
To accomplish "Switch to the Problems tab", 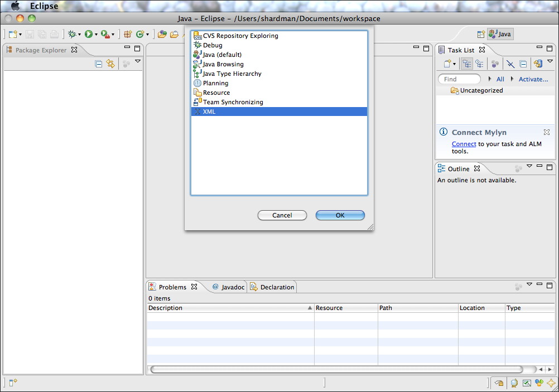I will click(172, 287).
